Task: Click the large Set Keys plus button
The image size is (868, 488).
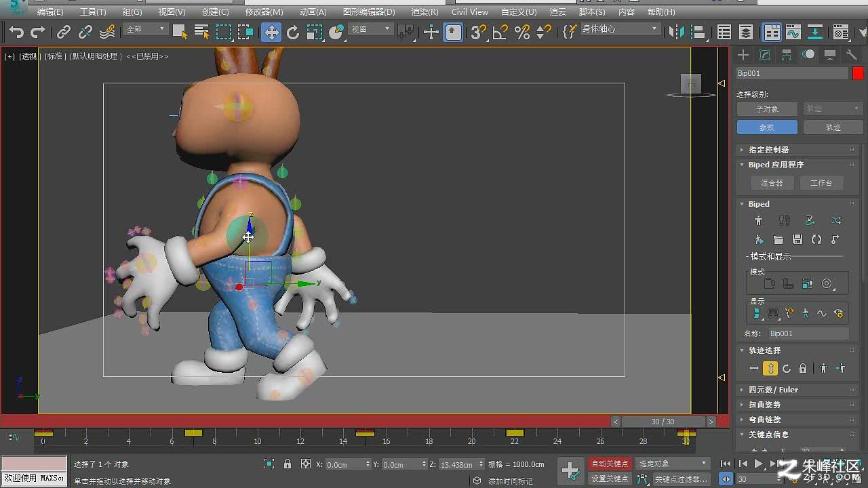Action: click(570, 470)
